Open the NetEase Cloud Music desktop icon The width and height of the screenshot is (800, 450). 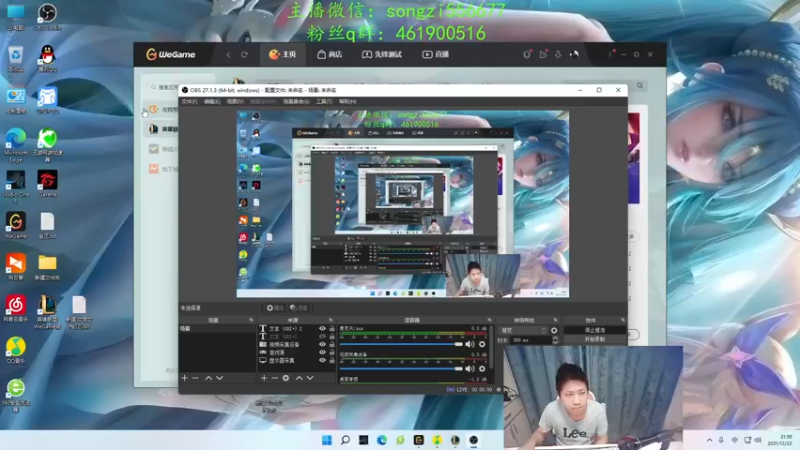tap(15, 308)
